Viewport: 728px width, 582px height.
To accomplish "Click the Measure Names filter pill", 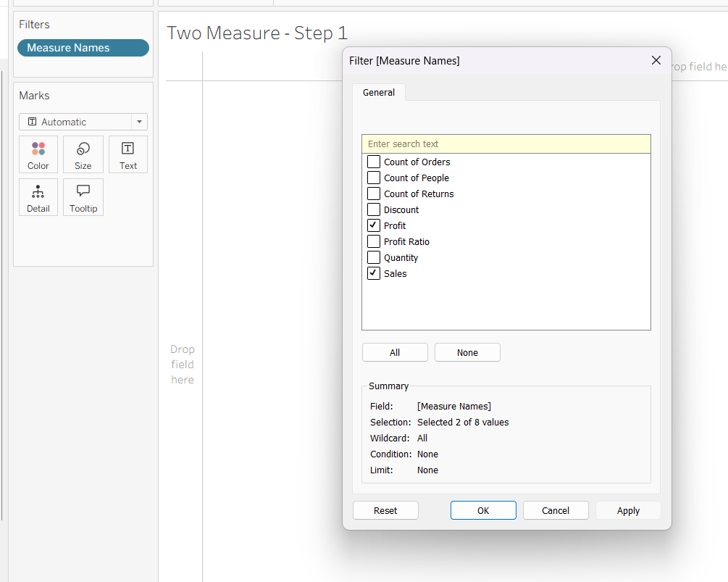I will (83, 48).
